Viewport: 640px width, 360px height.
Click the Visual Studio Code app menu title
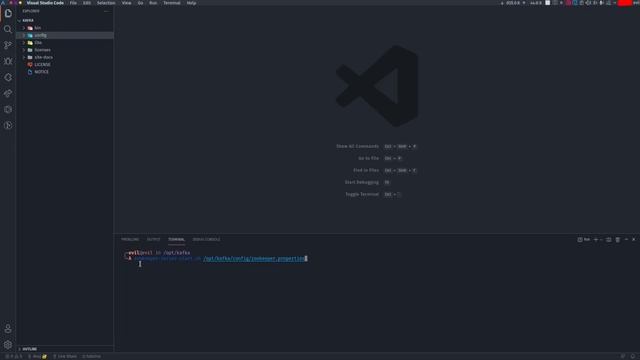(45, 3)
